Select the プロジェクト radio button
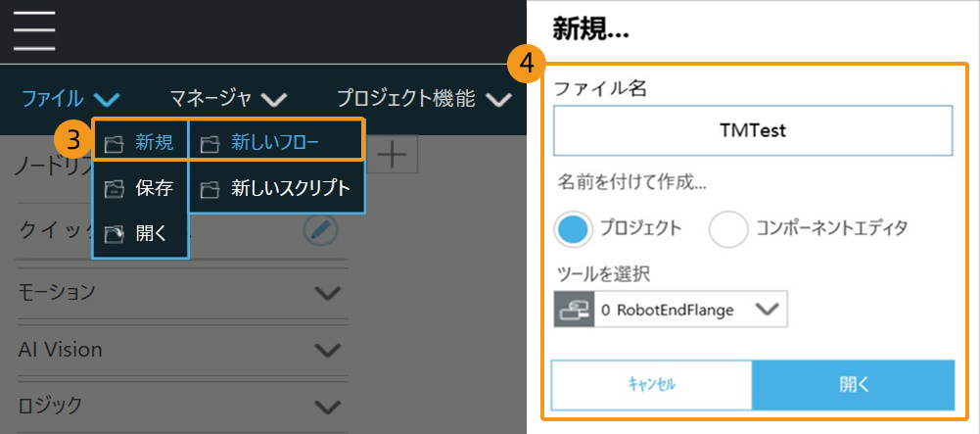 click(x=572, y=229)
